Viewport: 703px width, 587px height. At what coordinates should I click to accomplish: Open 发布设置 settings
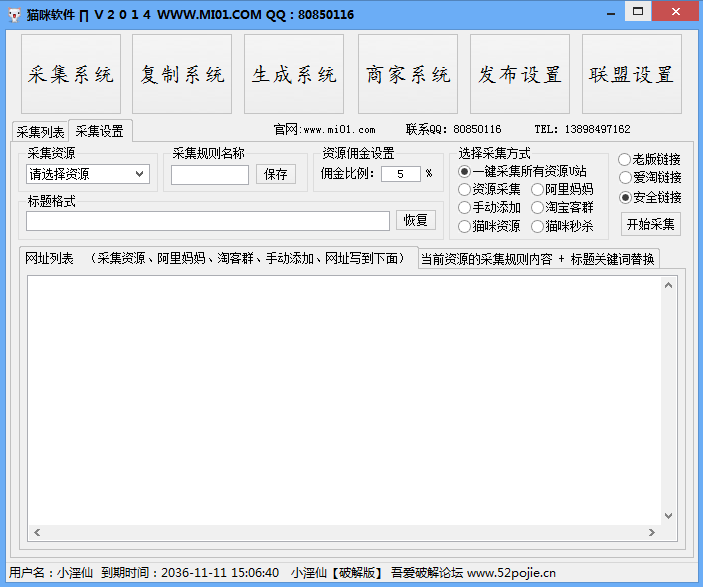[x=520, y=75]
